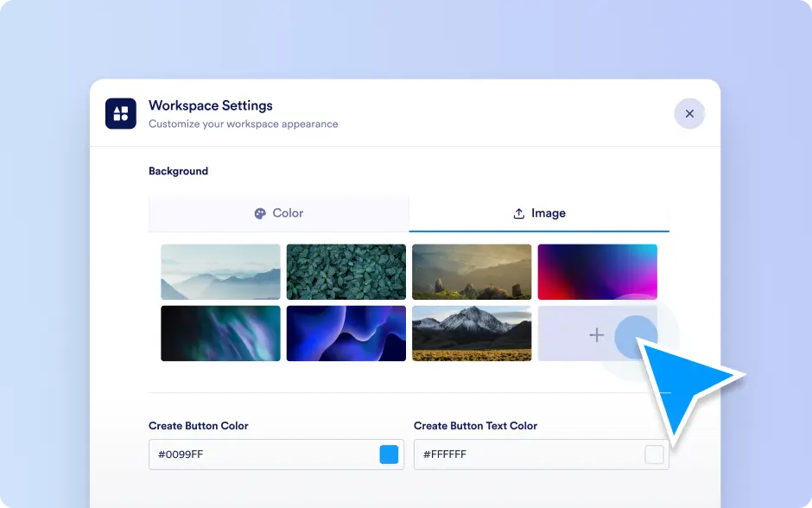Apply the purple and red gradient background

597,272
